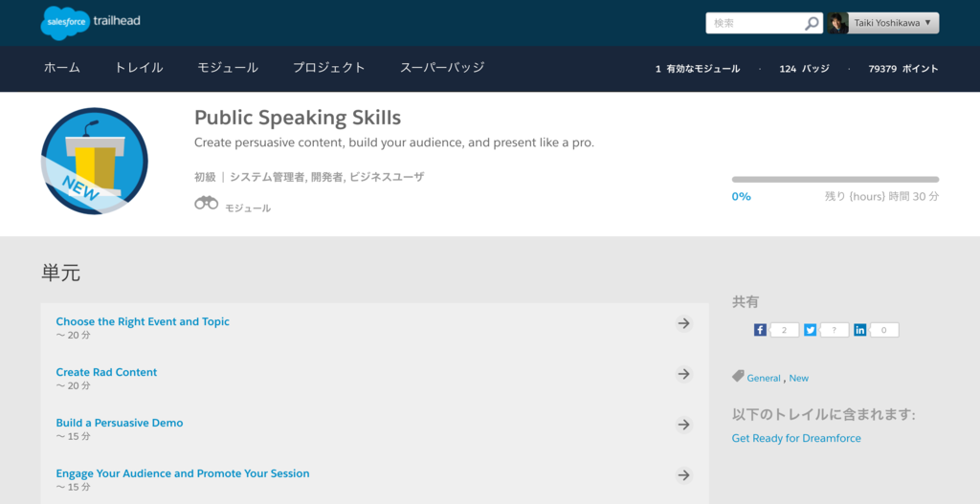Click 124 バッジ counter

(804, 69)
